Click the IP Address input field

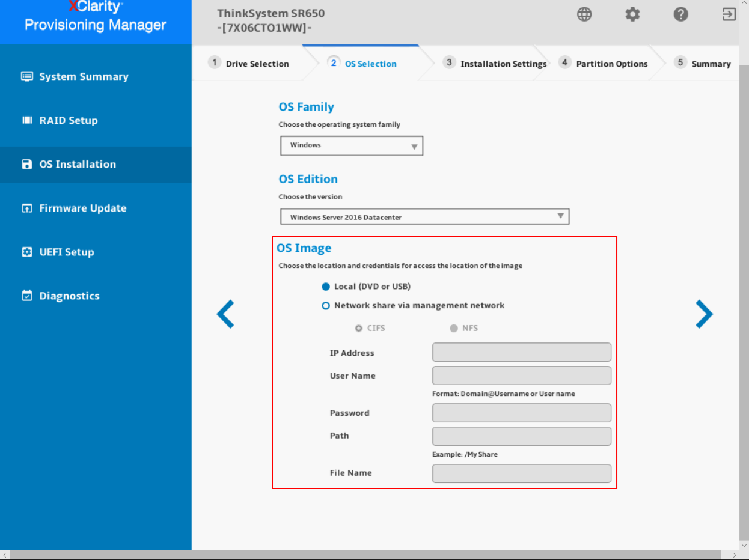(522, 352)
